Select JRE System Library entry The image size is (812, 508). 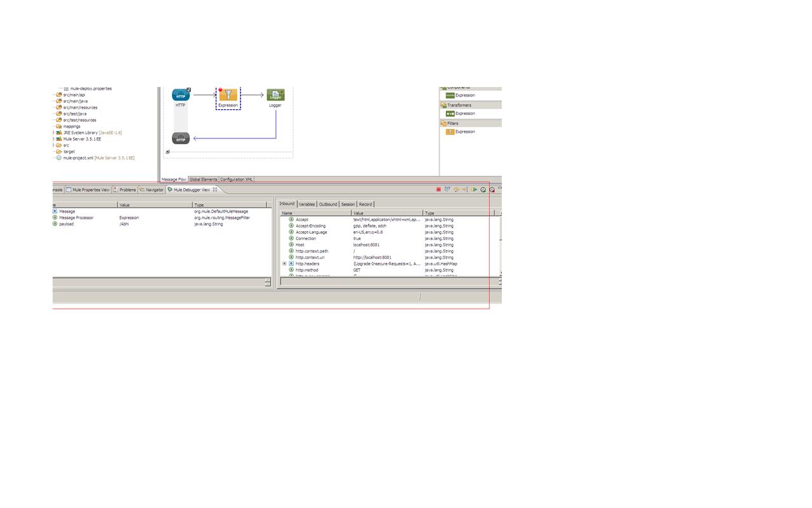coord(89,133)
